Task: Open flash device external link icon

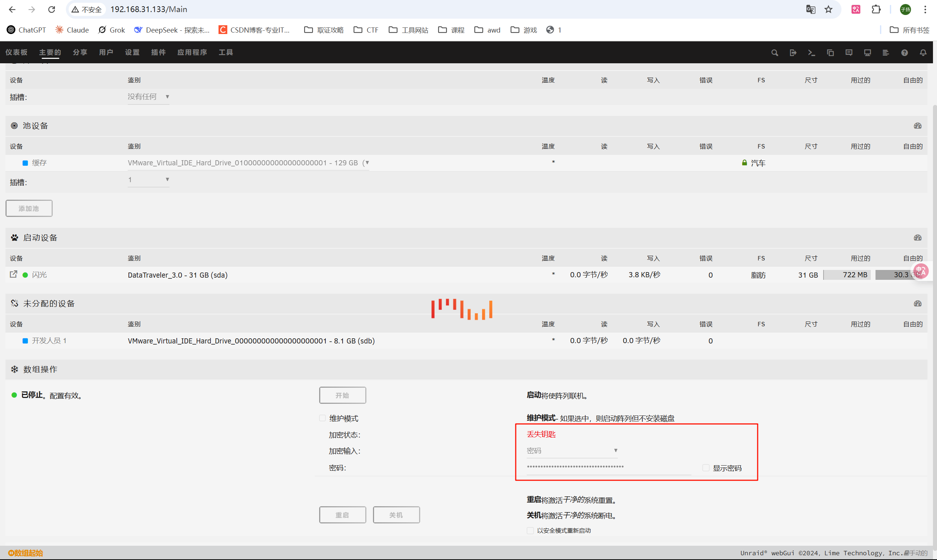Action: [13, 274]
